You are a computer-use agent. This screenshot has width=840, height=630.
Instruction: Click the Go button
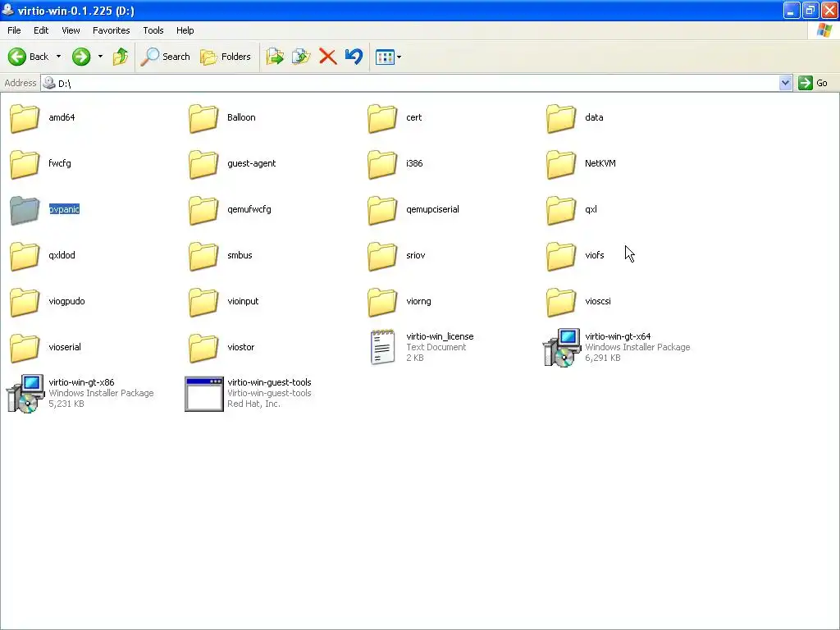(x=813, y=83)
